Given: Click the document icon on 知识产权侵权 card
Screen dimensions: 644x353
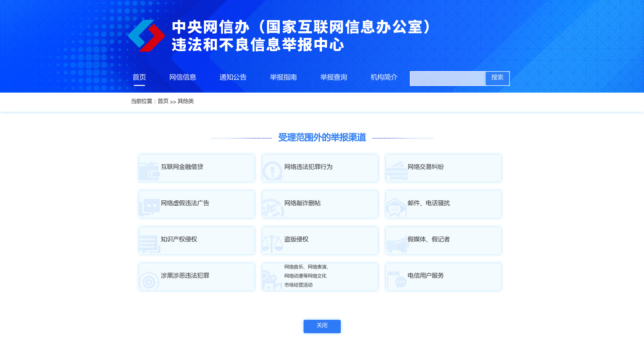Looking at the screenshot, I should [150, 244].
